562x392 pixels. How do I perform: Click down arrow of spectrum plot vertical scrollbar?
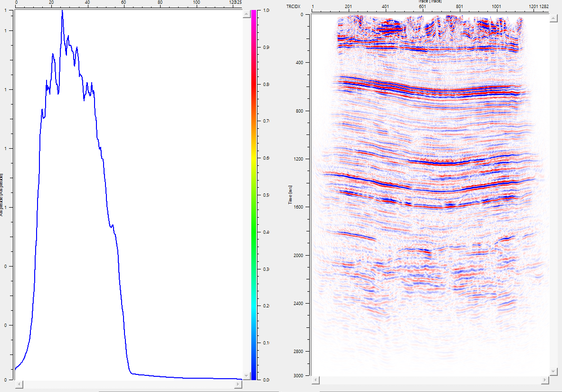pos(246,375)
